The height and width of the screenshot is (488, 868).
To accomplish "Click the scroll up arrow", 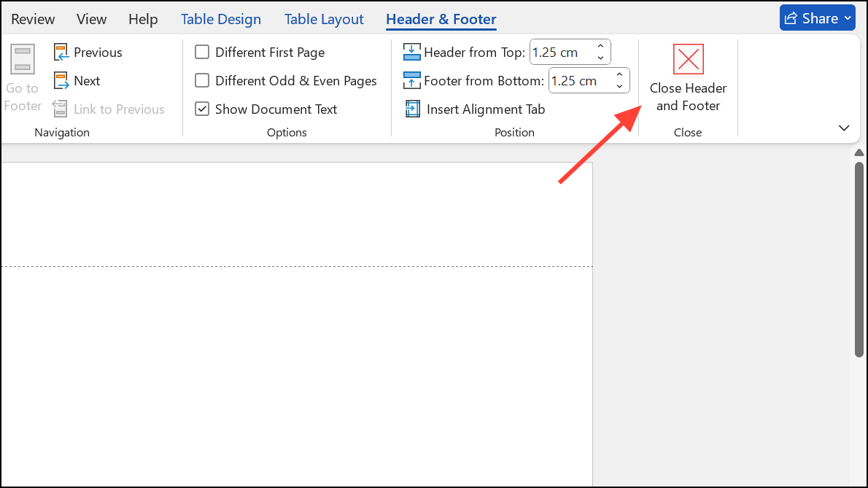I will [859, 152].
